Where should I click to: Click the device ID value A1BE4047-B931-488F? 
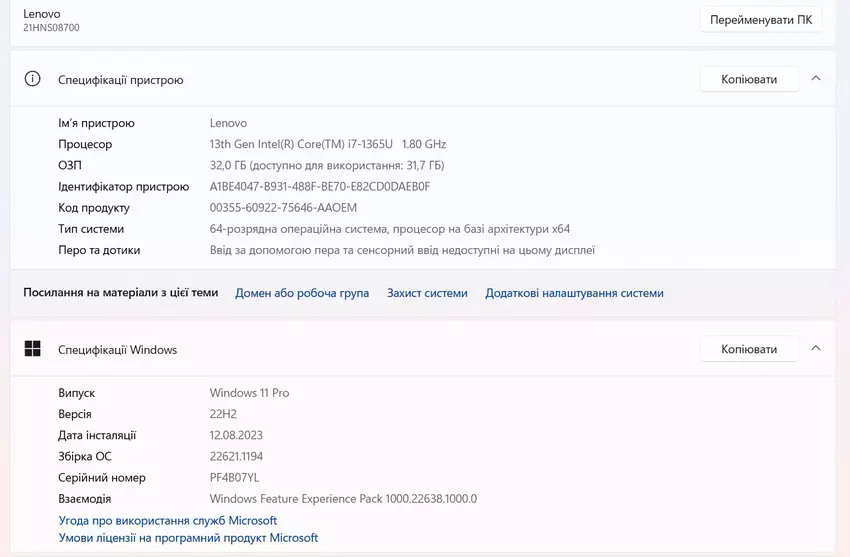pos(319,187)
